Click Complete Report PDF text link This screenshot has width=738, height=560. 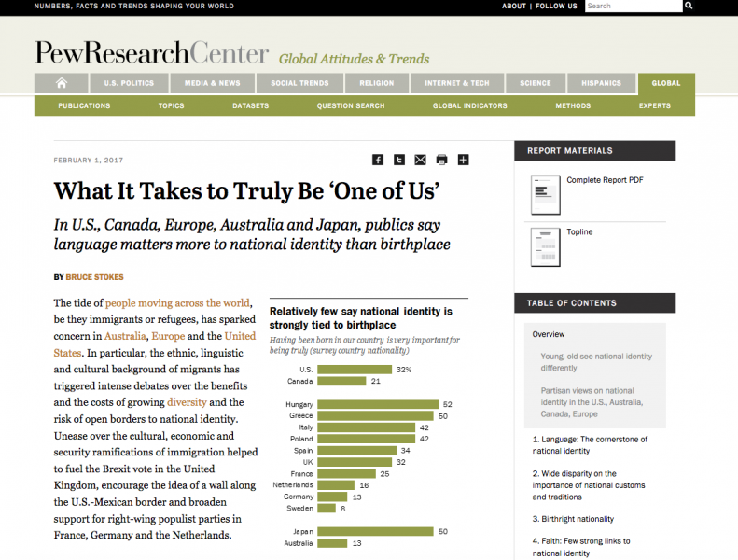point(605,180)
